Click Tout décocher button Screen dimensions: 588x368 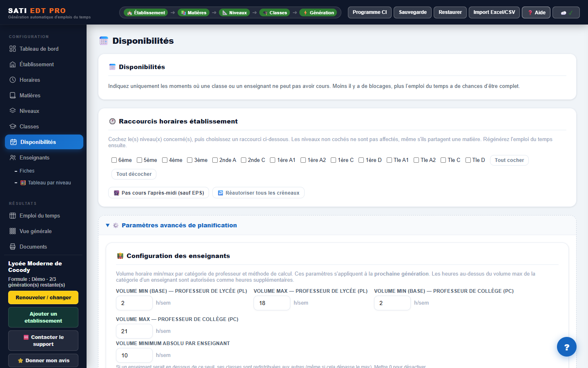point(134,174)
